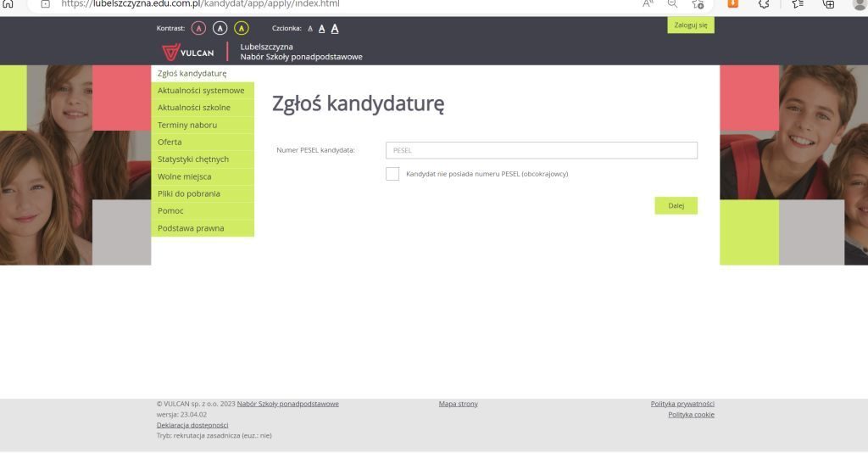Open the browser zoom out magnifier
Image resolution: width=868 pixels, height=453 pixels.
pyautogui.click(x=672, y=4)
